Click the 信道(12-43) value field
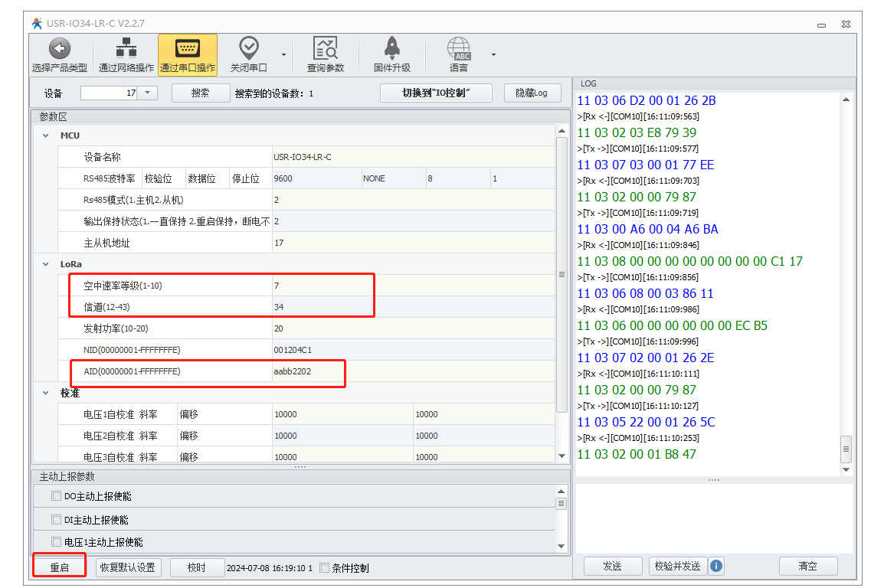Screen dimensions: 871x588 pos(322,307)
